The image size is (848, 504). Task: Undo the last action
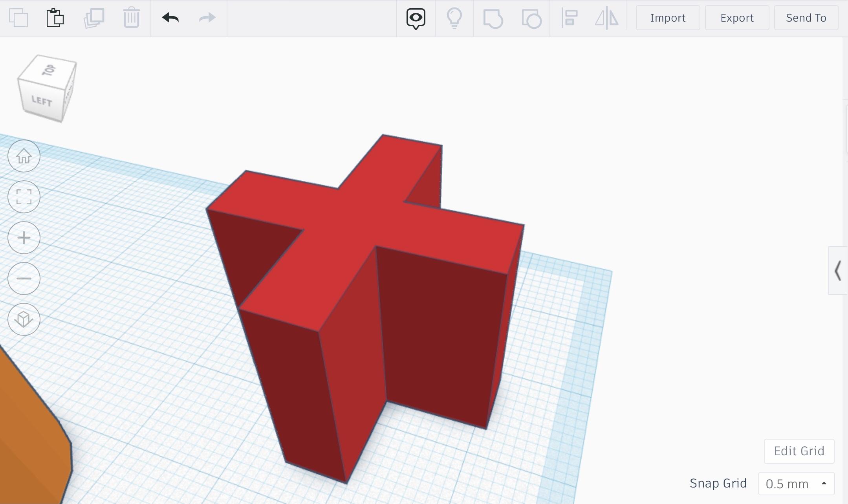pyautogui.click(x=170, y=18)
